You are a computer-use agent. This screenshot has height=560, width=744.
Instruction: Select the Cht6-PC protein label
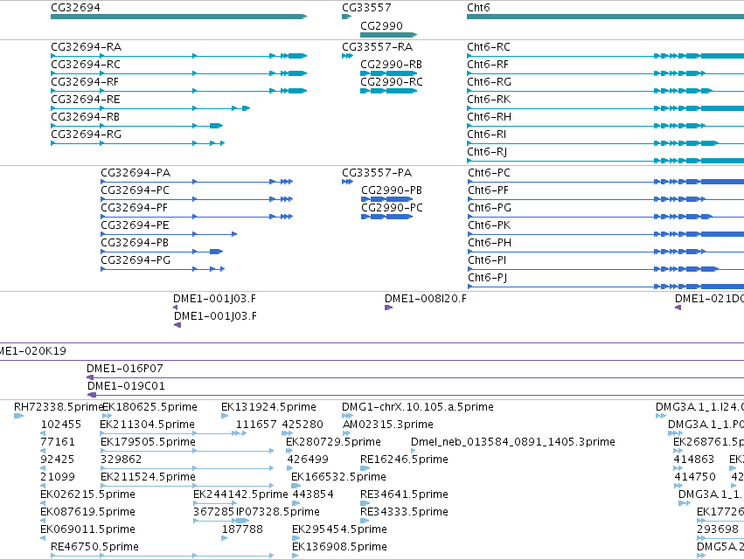pos(489,173)
